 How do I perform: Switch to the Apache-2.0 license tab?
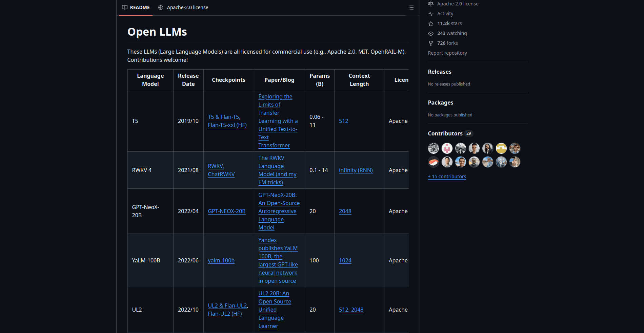(183, 7)
